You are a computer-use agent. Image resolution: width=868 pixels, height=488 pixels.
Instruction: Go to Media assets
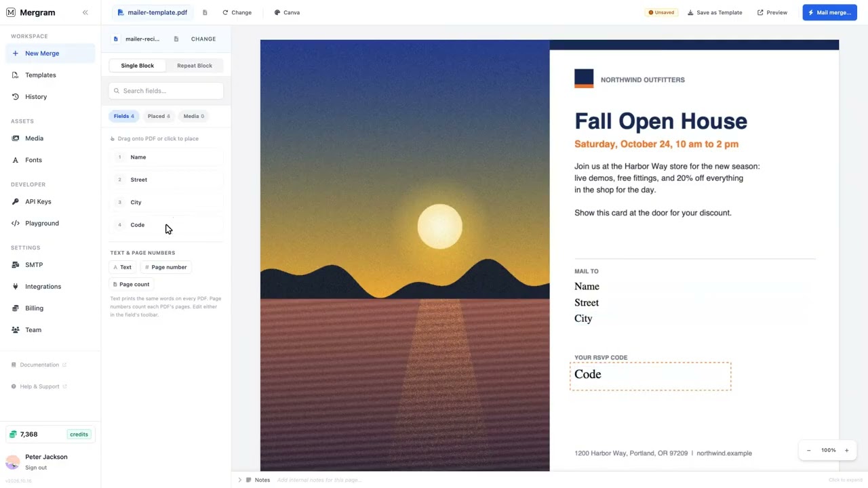(50, 138)
